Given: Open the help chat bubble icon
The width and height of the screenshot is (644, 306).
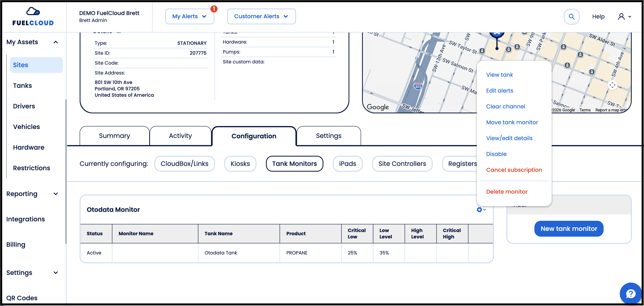Looking at the screenshot, I should click(x=631, y=294).
